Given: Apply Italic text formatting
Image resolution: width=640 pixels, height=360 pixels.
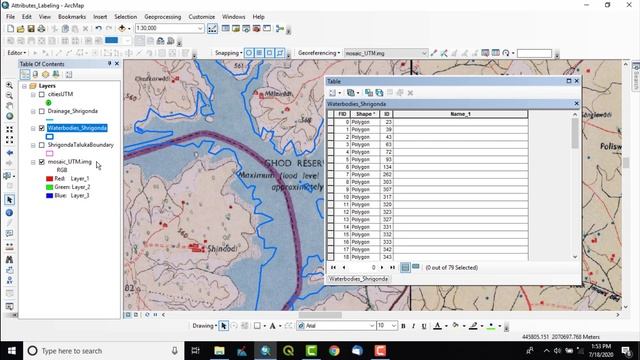Looking at the screenshot, I should (x=413, y=326).
